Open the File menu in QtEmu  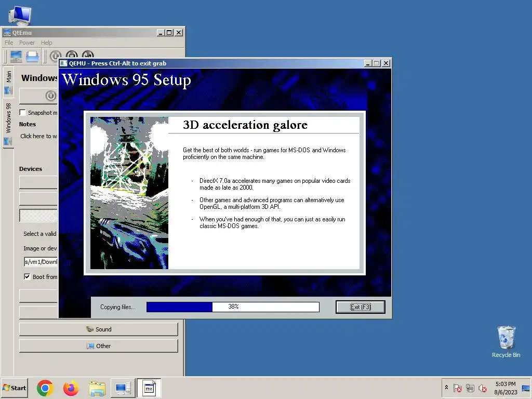[9, 43]
